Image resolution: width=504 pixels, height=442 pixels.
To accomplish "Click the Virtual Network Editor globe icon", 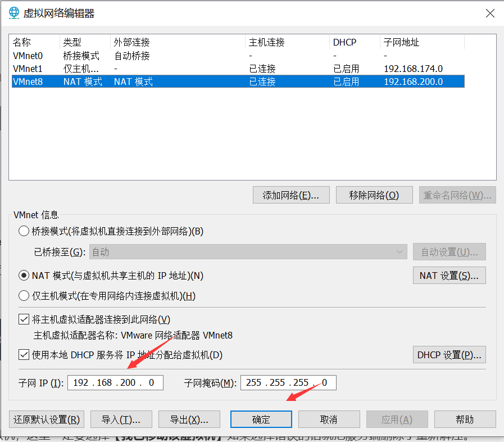I will pyautogui.click(x=14, y=13).
